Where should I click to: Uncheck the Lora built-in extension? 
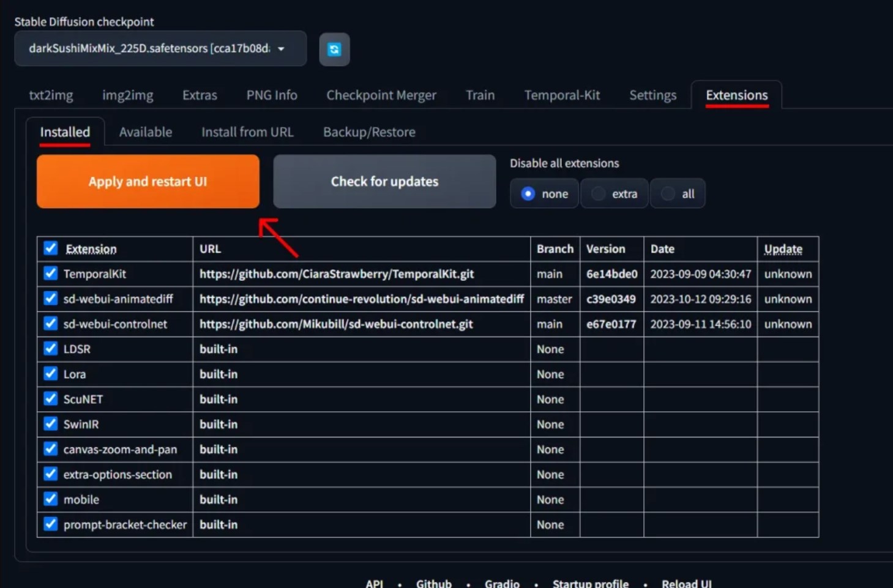(x=51, y=374)
